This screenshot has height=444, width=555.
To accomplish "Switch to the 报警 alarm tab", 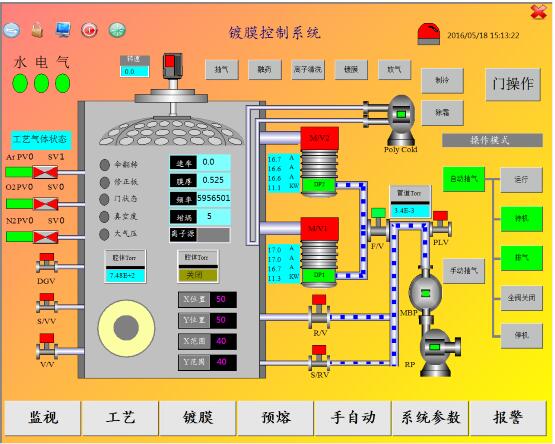I will click(x=508, y=418).
